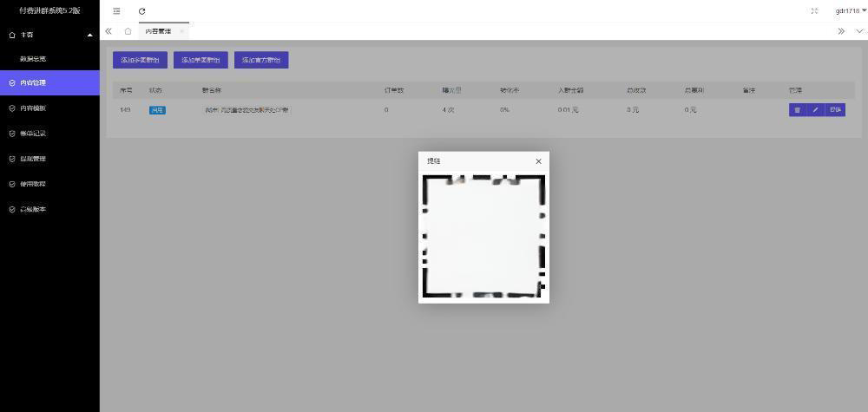Select the 内容管理 tab in the tab bar
This screenshot has height=412, width=868.
[158, 31]
